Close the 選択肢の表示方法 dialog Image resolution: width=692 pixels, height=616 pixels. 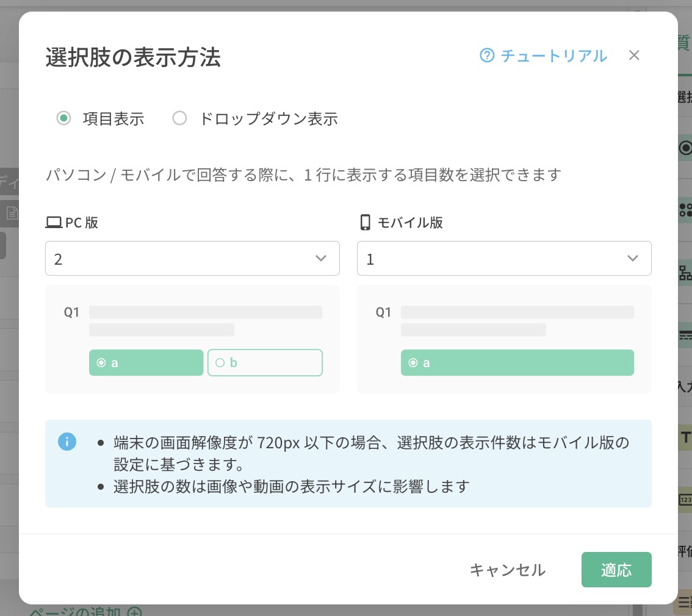coord(634,55)
